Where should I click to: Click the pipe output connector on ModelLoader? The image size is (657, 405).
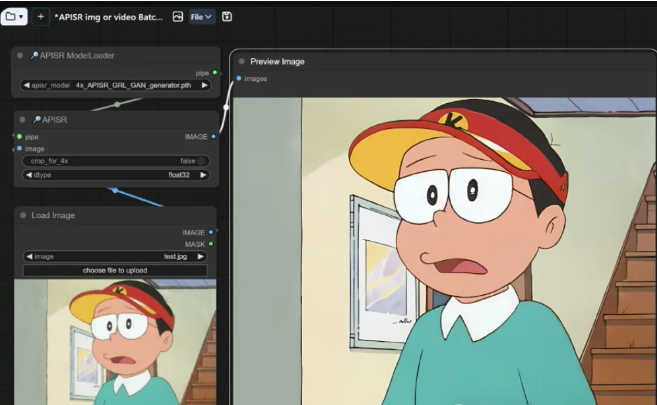[x=214, y=73]
